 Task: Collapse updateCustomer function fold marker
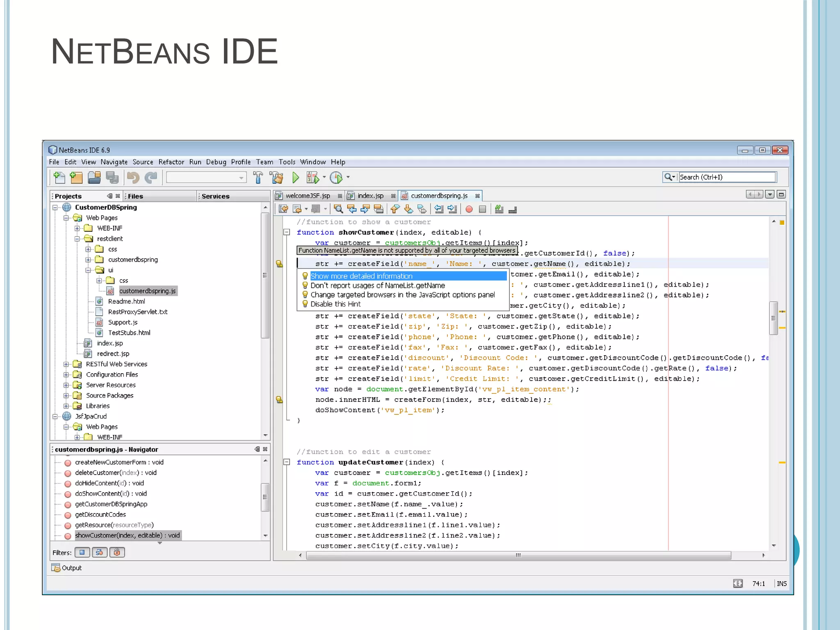[x=287, y=462]
